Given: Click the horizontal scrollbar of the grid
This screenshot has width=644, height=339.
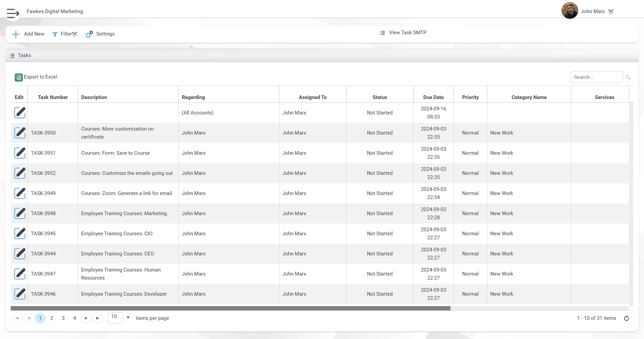Looking at the screenshot, I should click(230, 308).
